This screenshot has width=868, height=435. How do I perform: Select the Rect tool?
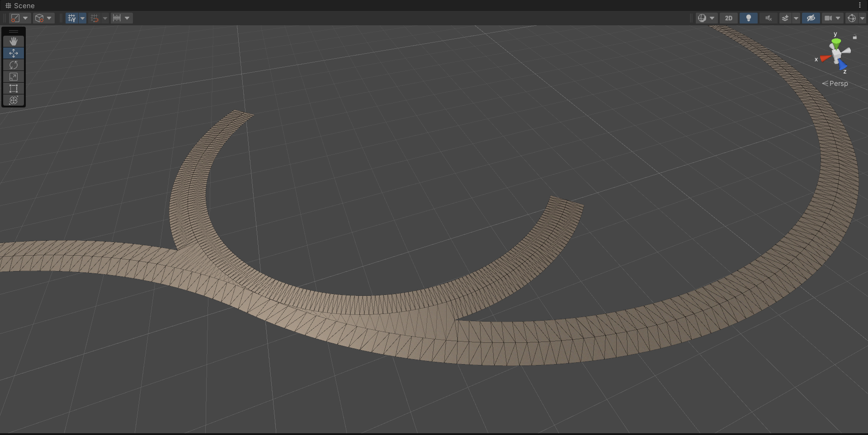click(14, 89)
